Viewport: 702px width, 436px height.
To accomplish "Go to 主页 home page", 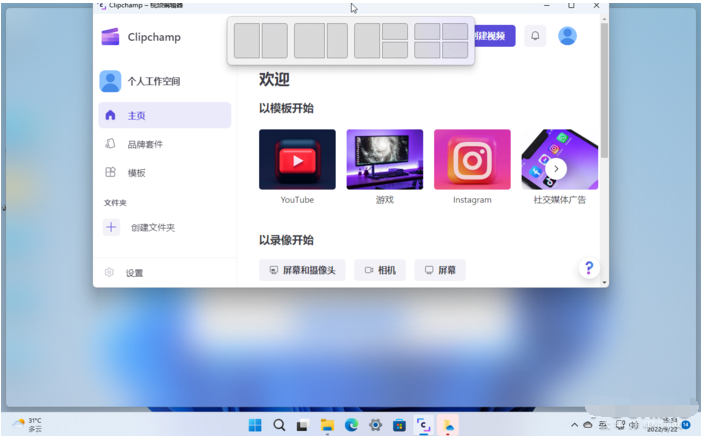I will coord(164,115).
